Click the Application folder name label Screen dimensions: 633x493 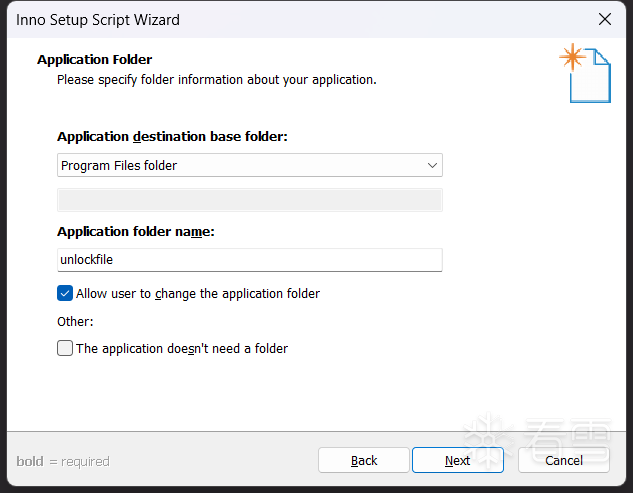[x=136, y=231]
